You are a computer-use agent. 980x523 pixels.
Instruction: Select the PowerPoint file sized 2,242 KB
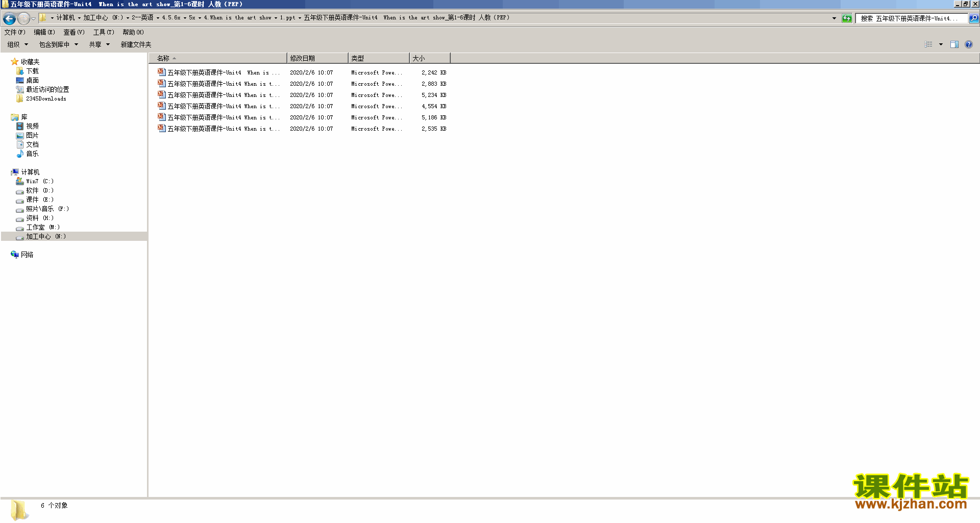coord(301,72)
